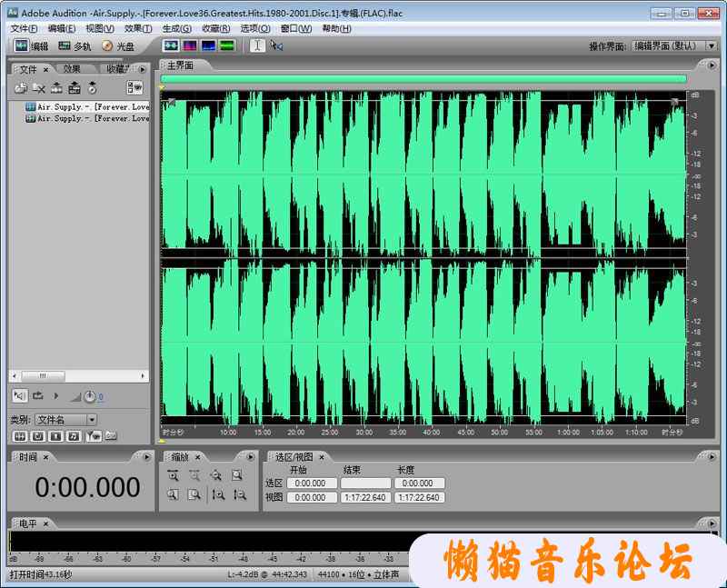This screenshot has height=588, width=727.
Task: Toggle Show Loop Files filter button
Action: pyautogui.click(x=38, y=436)
